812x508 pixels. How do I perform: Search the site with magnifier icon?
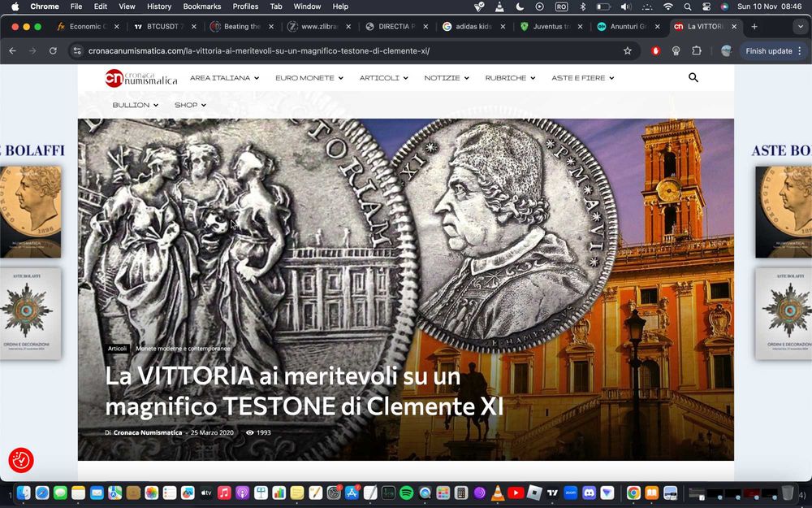click(693, 78)
